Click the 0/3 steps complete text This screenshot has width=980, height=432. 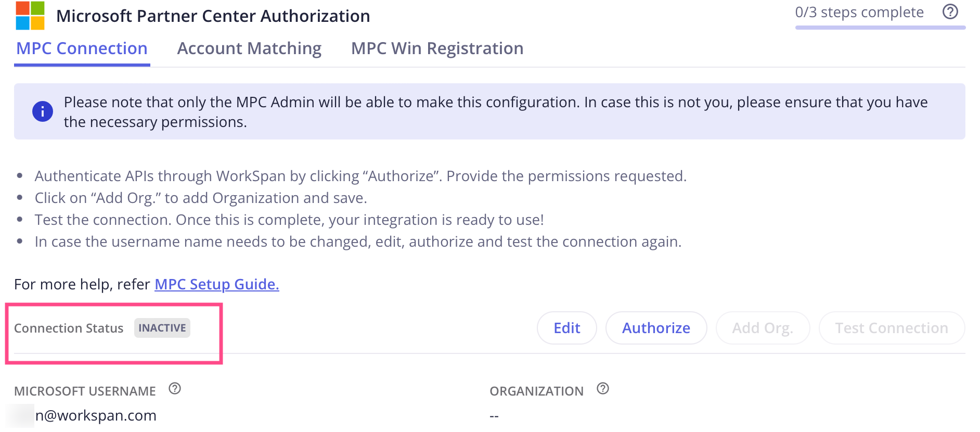pyautogui.click(x=859, y=12)
